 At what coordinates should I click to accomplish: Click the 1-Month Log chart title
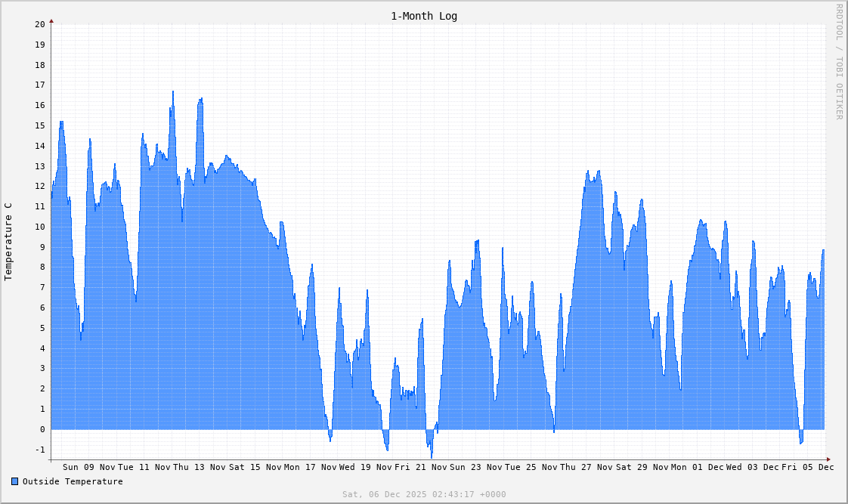tap(423, 16)
